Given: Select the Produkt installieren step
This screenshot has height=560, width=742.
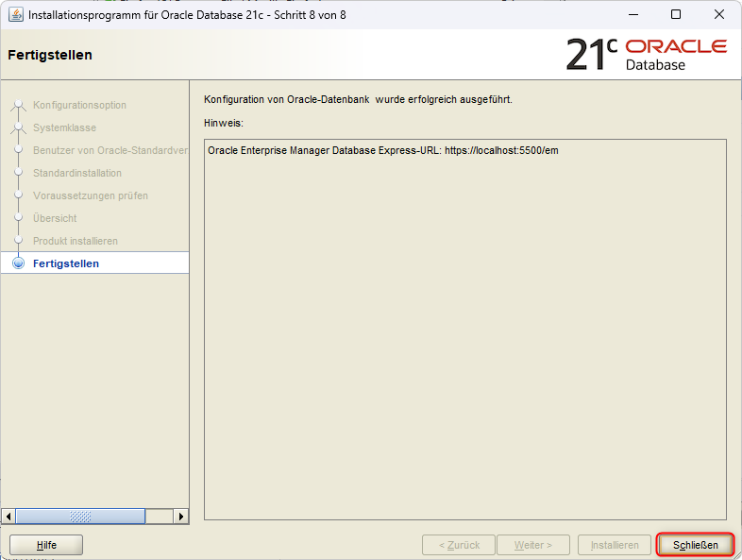Looking at the screenshot, I should tap(76, 241).
